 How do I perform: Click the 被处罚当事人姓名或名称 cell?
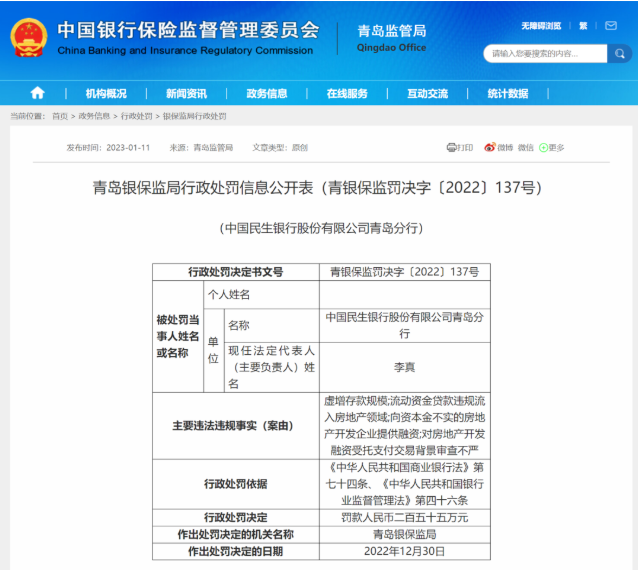[178, 336]
